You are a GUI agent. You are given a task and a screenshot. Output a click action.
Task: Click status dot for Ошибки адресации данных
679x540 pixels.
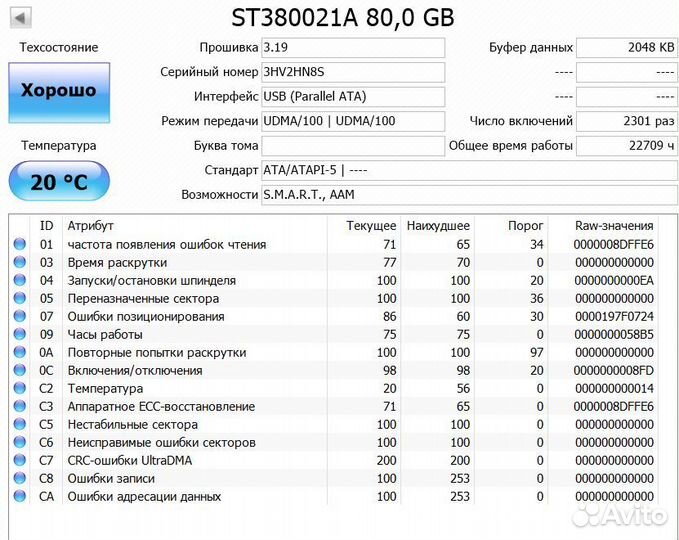pyautogui.click(x=19, y=496)
